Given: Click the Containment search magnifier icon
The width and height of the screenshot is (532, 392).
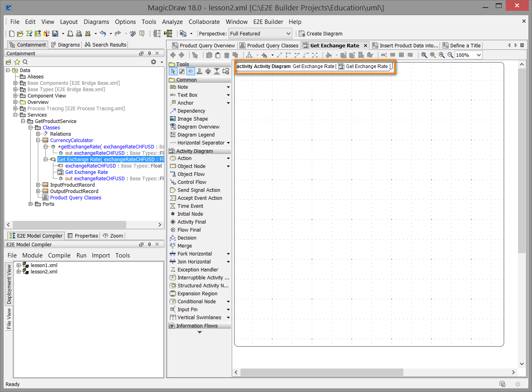Looking at the screenshot, I should (25, 62).
